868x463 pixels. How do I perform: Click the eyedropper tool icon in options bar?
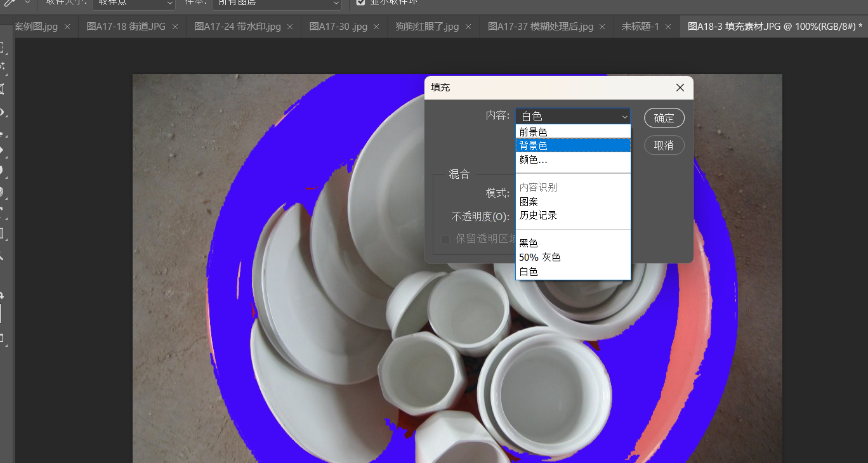click(10, 3)
